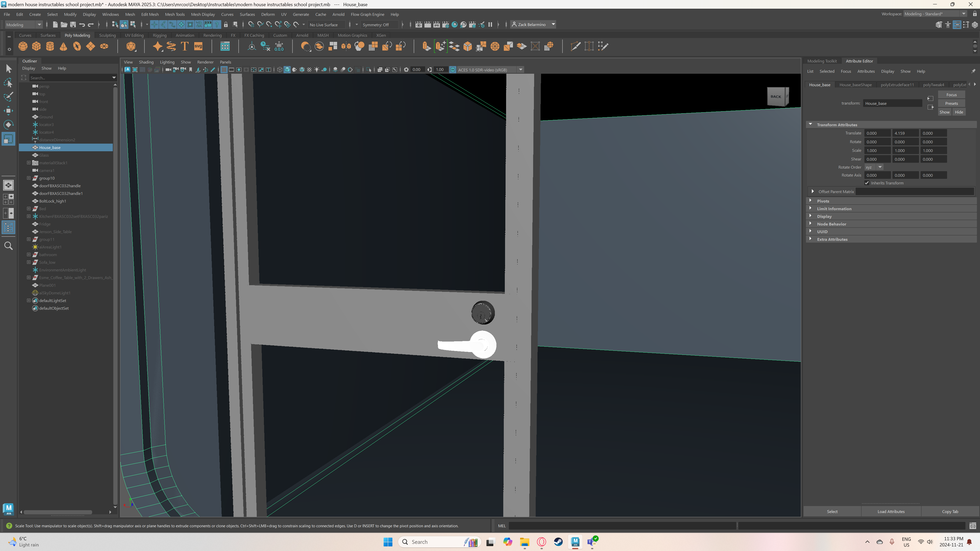Create a polygon torus from the shelf
980x551 pixels.
click(x=77, y=46)
